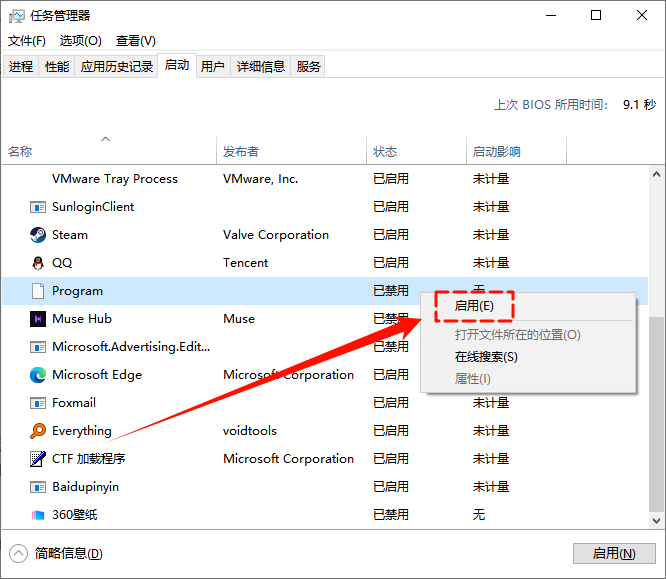Click the VMware, Inc. publisher cell
This screenshot has width=666, height=579.
click(x=260, y=179)
